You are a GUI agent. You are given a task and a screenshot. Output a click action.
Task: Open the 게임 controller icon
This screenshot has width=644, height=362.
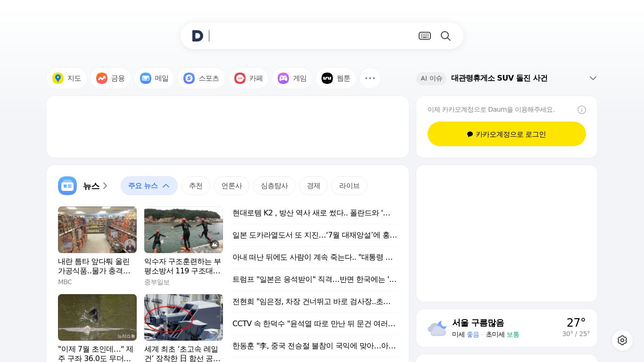click(283, 78)
